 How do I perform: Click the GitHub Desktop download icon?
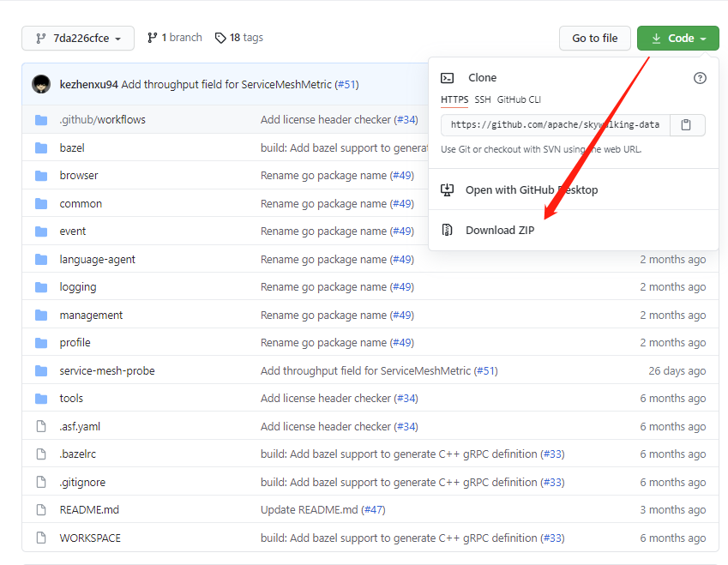click(x=447, y=189)
